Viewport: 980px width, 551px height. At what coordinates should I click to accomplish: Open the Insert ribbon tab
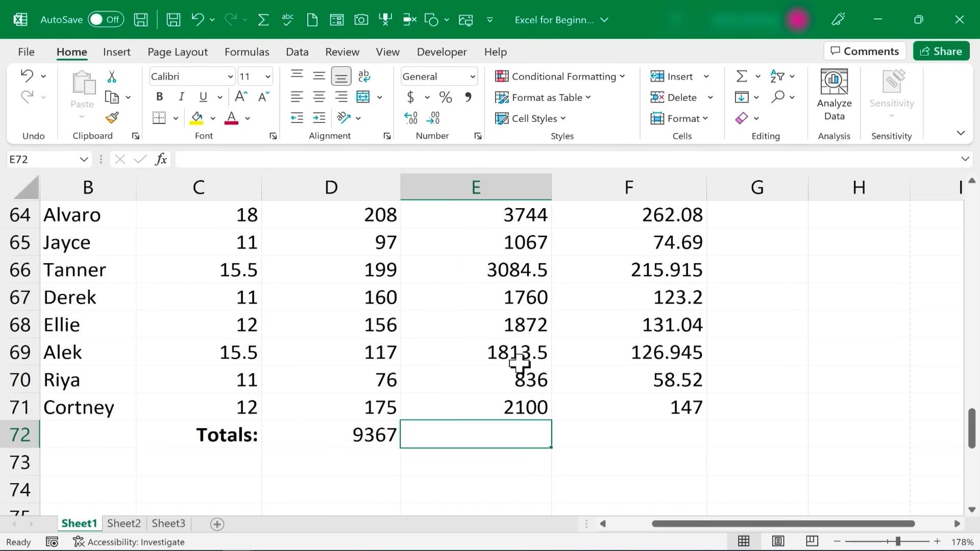click(116, 52)
